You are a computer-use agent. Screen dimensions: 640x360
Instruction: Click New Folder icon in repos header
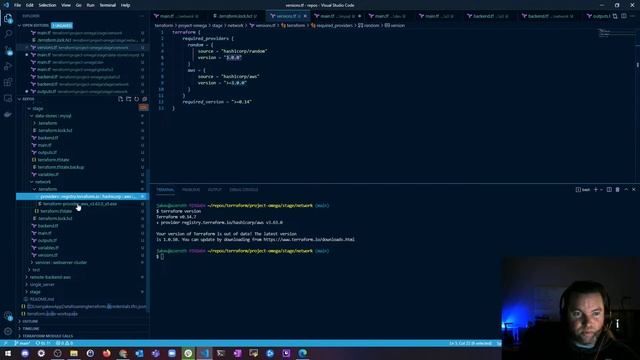129,99
